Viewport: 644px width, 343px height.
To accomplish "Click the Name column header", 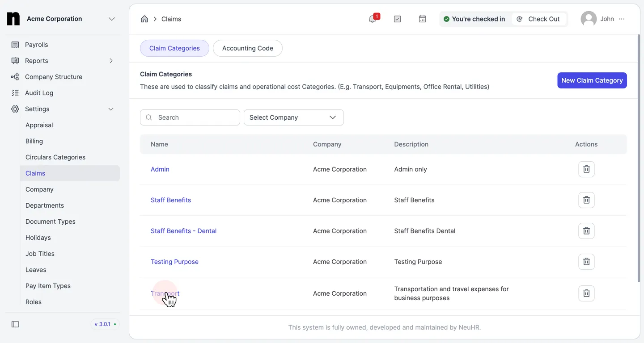I will point(159,144).
